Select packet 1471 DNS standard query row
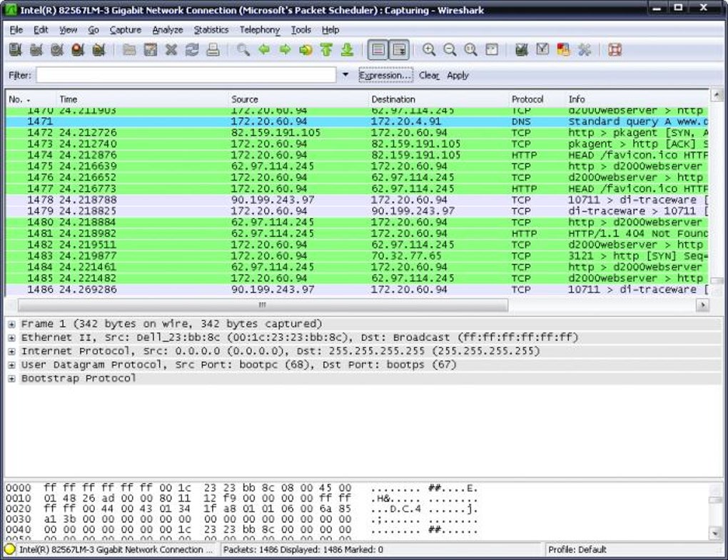 point(357,121)
